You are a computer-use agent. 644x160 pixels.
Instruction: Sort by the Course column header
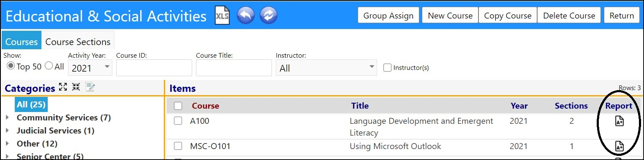(x=206, y=106)
